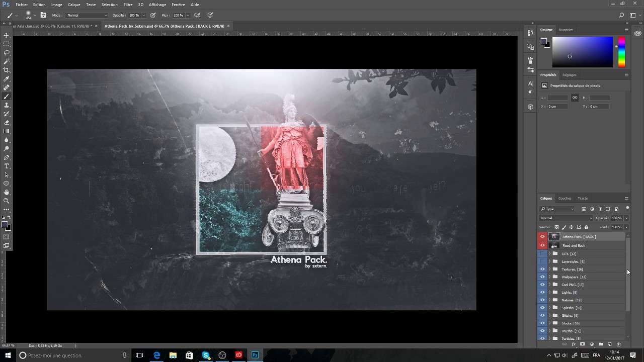Viewport: 644px width, 362px height.
Task: Show the CC's. [12] group
Action: tap(542, 254)
